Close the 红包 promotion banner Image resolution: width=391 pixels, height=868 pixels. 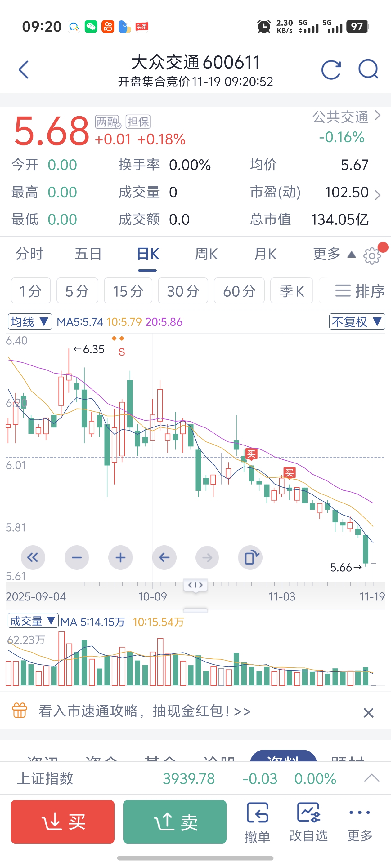(368, 712)
